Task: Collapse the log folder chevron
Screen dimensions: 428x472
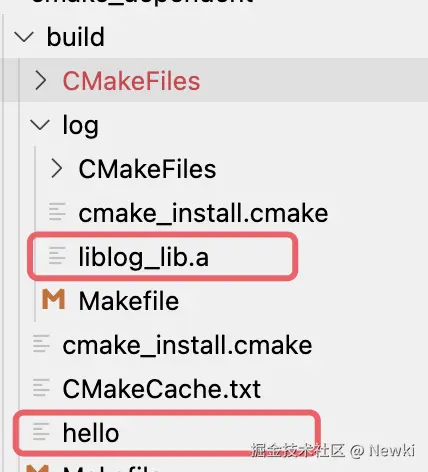Action: pos(40,125)
